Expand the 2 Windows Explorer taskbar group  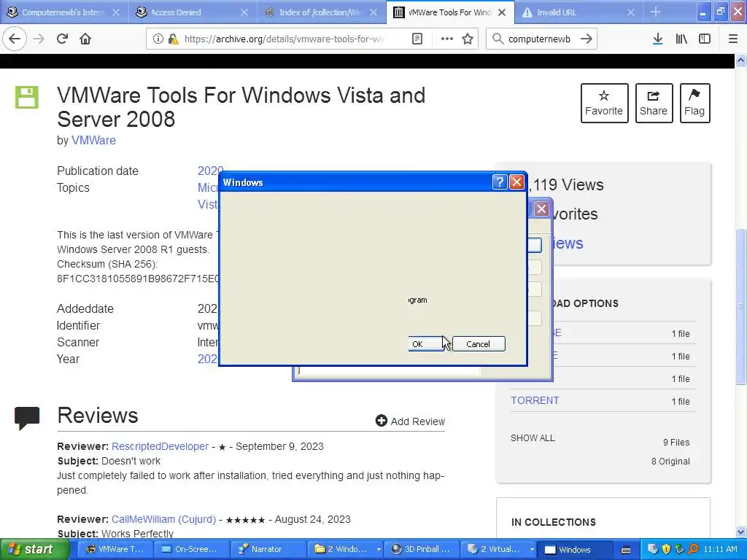[x=346, y=549]
